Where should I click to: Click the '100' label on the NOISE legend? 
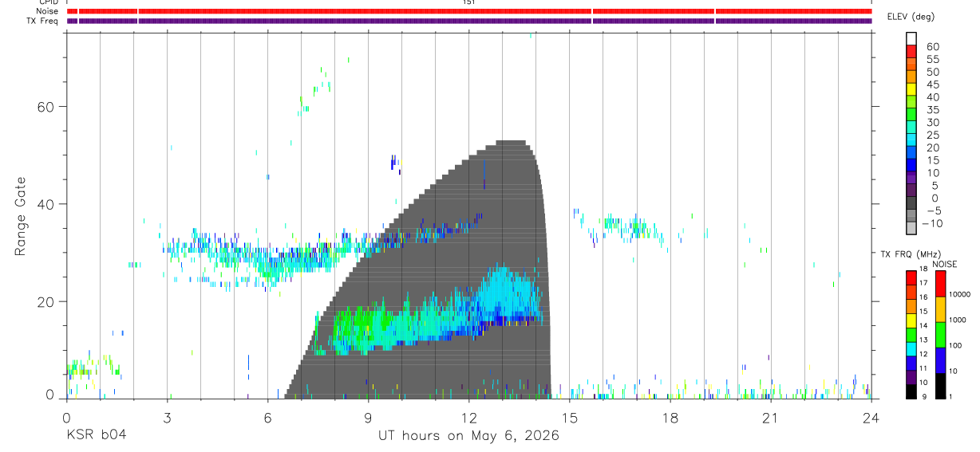(956, 346)
